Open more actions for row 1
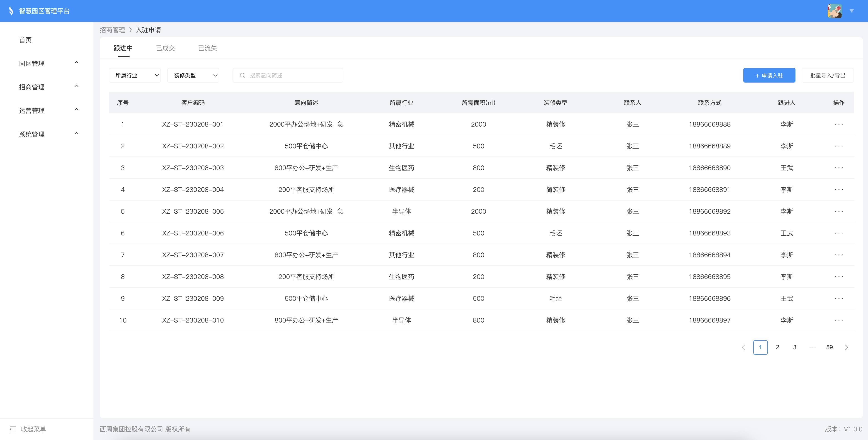Viewport: 868px width, 440px height. pyautogui.click(x=839, y=125)
